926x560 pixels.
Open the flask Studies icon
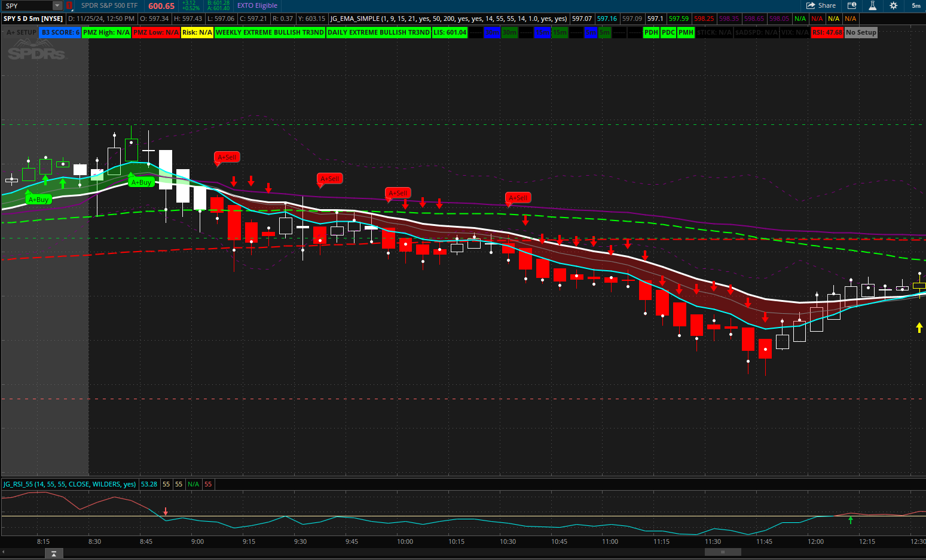(872, 6)
